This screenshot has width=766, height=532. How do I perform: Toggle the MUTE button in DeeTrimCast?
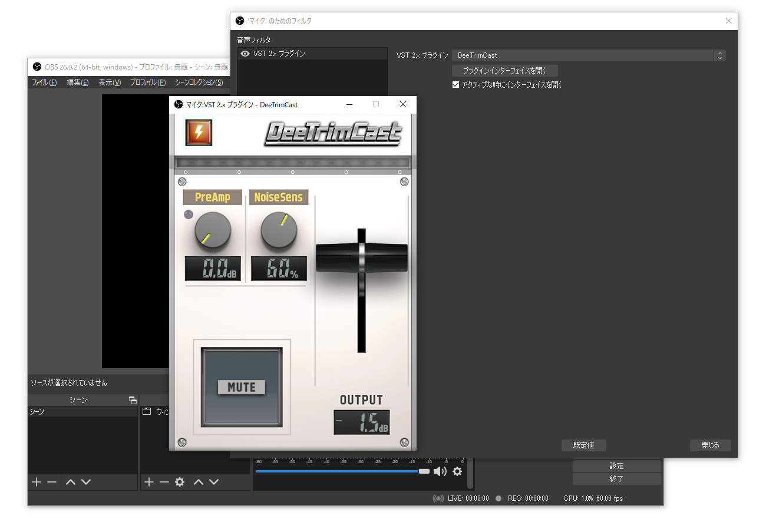(242, 387)
